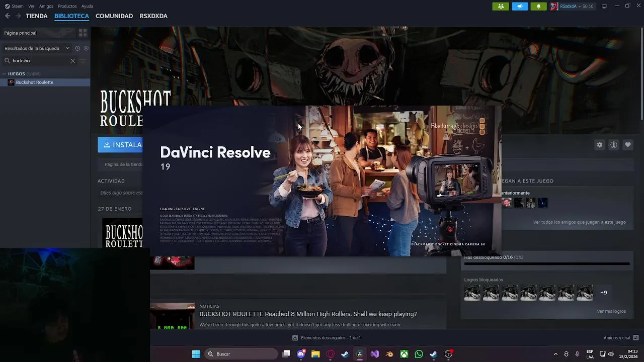Click the taskbar Buscar search box
Viewport: 644px width, 362px height.
point(242,354)
